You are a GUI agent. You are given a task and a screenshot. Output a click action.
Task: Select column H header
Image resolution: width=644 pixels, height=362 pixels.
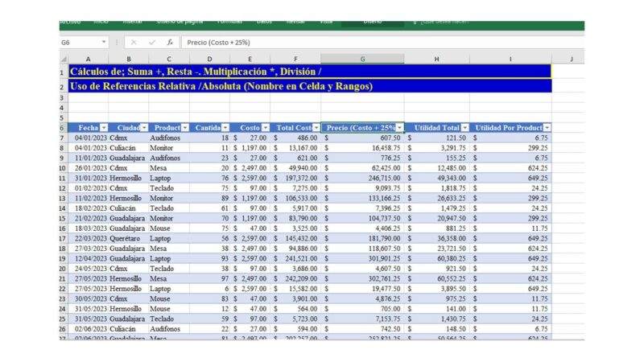pyautogui.click(x=436, y=59)
